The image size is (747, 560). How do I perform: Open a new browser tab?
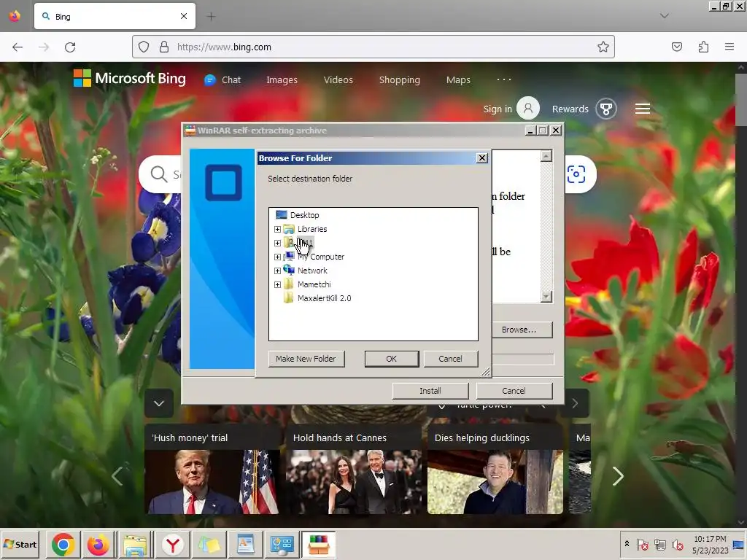click(x=211, y=17)
